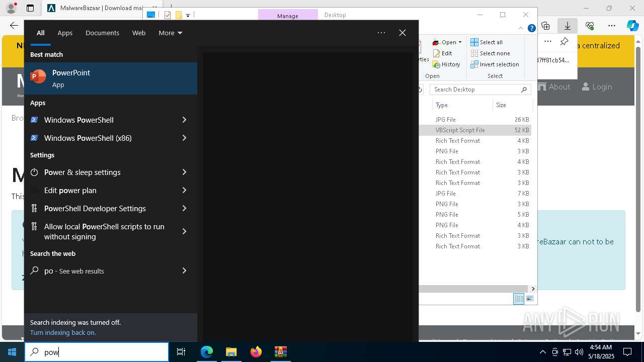This screenshot has height=362, width=644.
Task: Expand Edit power plan arrow
Action: point(184,190)
